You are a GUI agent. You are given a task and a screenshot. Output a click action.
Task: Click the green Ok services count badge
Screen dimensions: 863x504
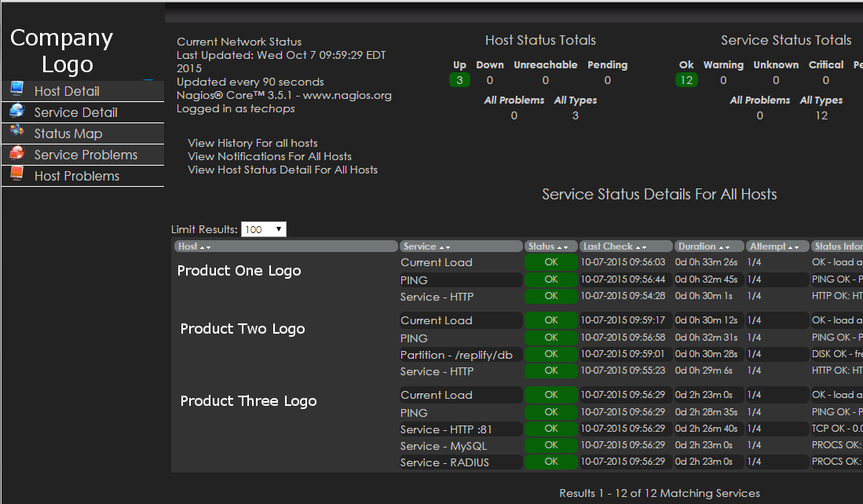(686, 80)
